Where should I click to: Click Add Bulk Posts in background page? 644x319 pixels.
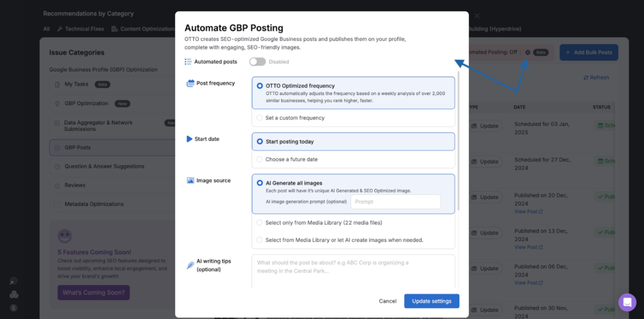[x=589, y=53]
